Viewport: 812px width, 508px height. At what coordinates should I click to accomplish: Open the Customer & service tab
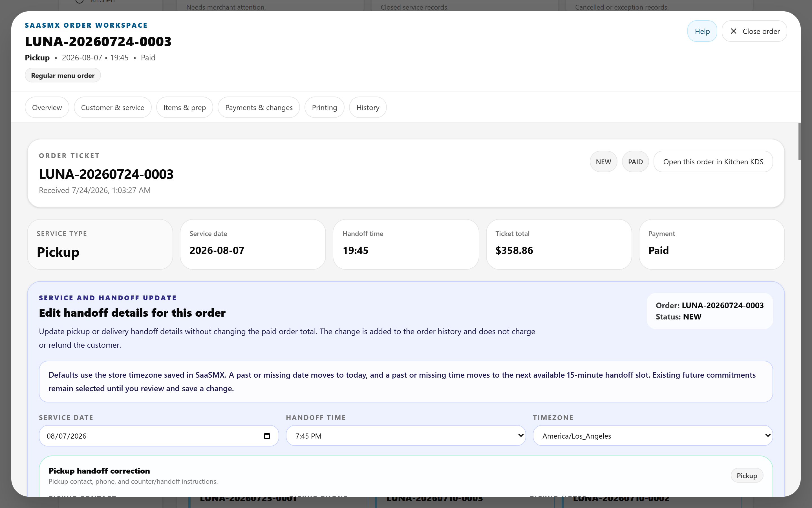pyautogui.click(x=113, y=108)
